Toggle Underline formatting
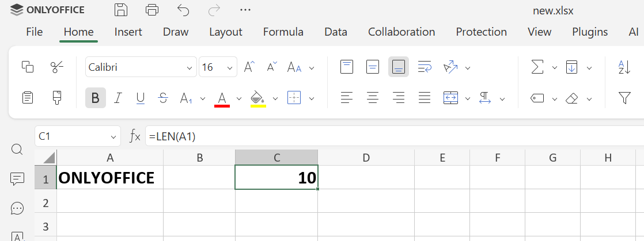The height and width of the screenshot is (241, 644). pyautogui.click(x=141, y=98)
